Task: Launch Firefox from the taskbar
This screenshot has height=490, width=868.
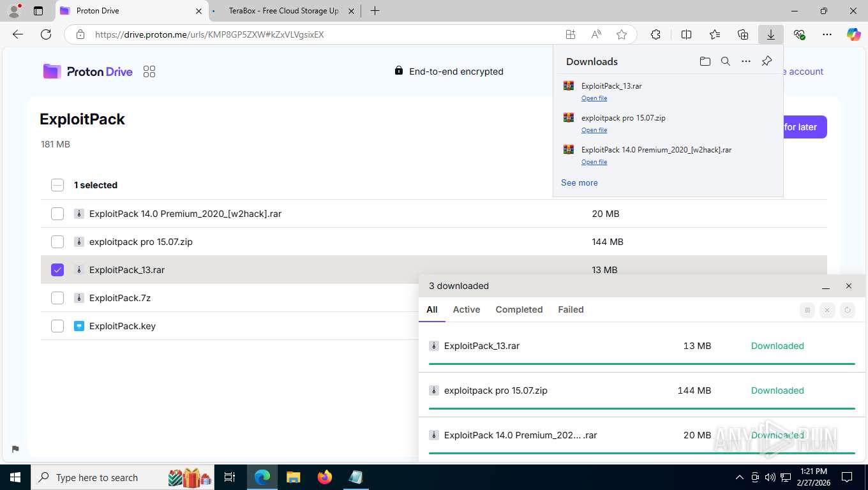Action: tap(325, 477)
